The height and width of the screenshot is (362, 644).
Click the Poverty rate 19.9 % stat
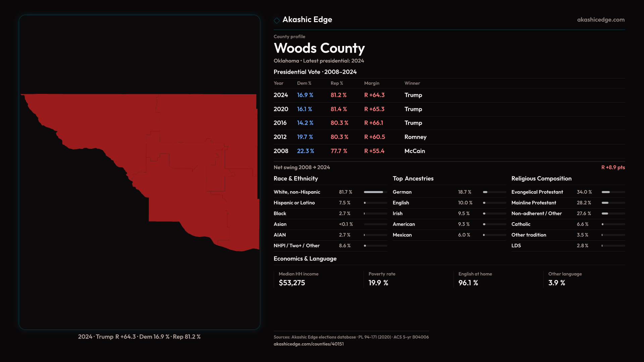[378, 283]
